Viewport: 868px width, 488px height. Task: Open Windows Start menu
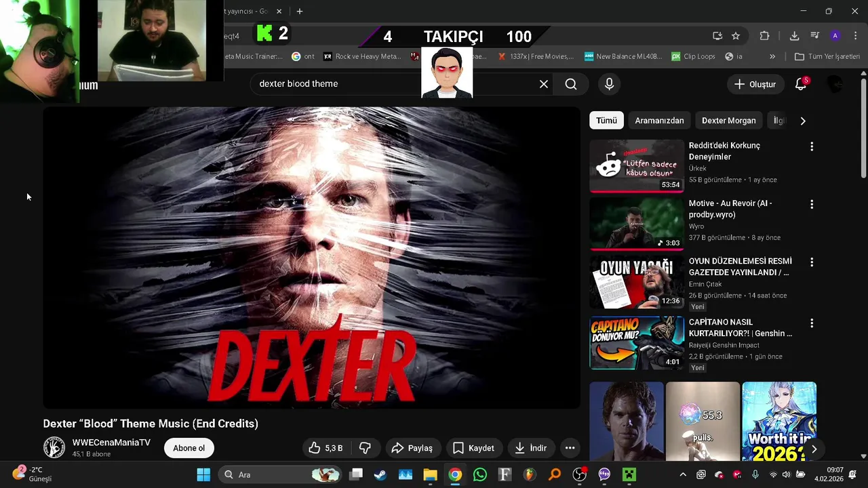pyautogui.click(x=203, y=474)
